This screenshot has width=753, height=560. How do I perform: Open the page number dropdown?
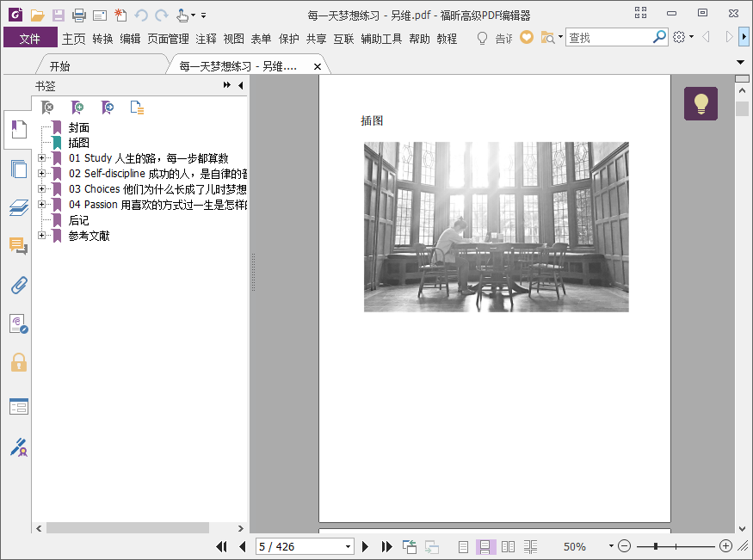tap(348, 546)
